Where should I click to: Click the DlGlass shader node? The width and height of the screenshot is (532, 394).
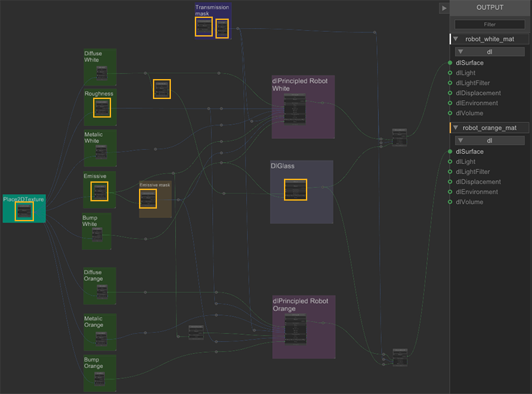coord(295,189)
